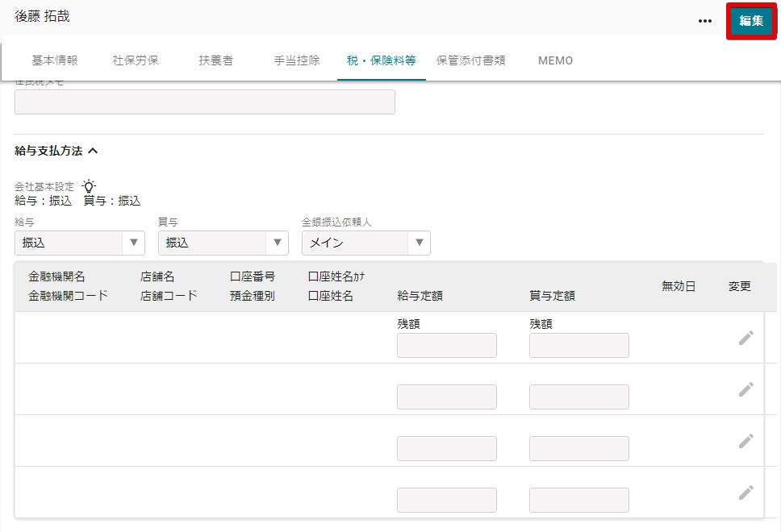Viewport: 781px width, 532px height.
Task: Click the employee name 後藤 拓哉
Action: pyautogui.click(x=42, y=16)
